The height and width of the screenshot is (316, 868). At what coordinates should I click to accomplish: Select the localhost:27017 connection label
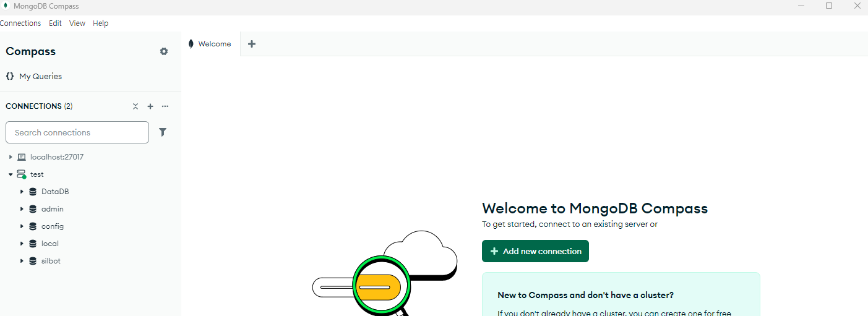pos(57,157)
